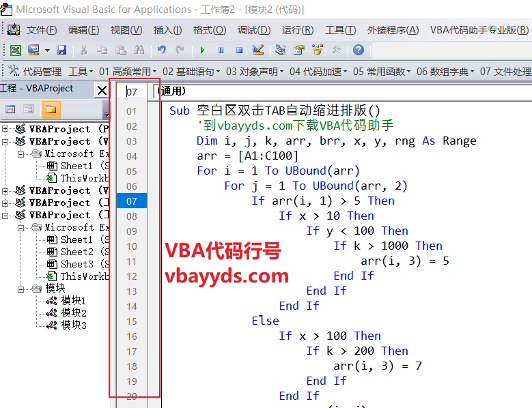
Task: Click the Break pause icon
Action: click(221, 50)
